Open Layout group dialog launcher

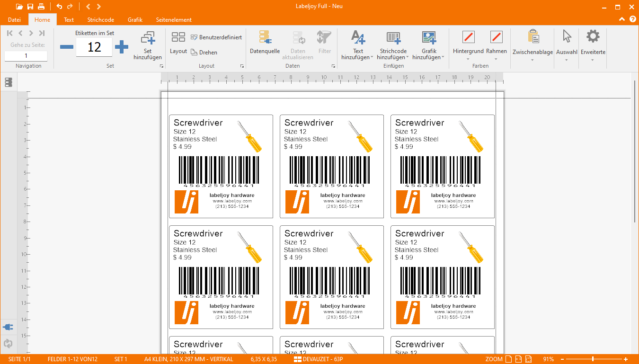(x=242, y=66)
